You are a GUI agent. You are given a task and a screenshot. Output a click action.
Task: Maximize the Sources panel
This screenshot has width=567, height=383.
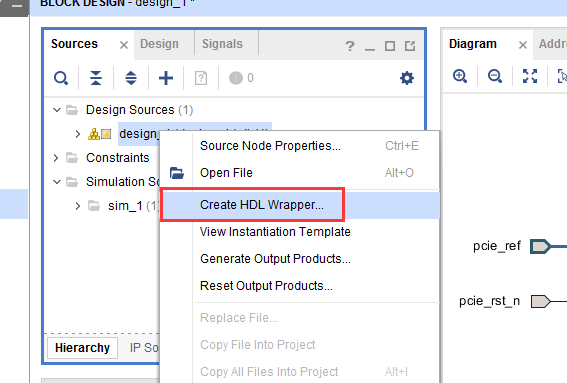click(390, 46)
